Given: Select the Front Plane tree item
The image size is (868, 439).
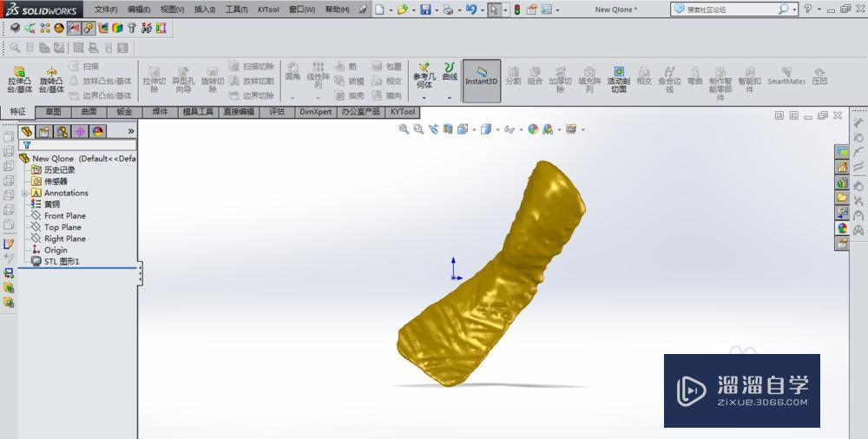Looking at the screenshot, I should 58,216.
